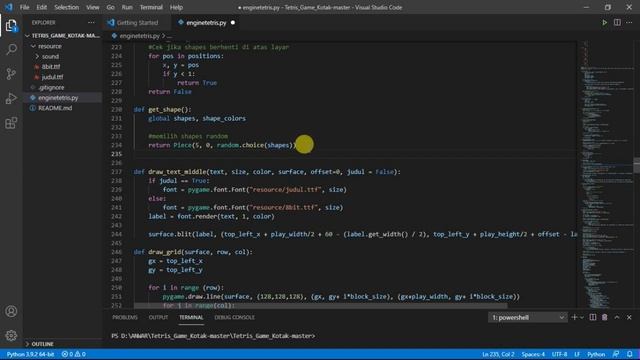
Task: Expand the sound folder
Action: pos(62,56)
